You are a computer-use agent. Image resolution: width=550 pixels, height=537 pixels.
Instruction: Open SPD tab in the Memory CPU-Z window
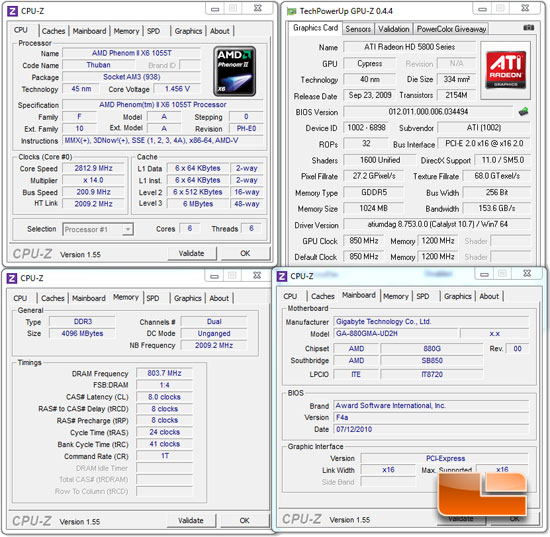(153, 298)
